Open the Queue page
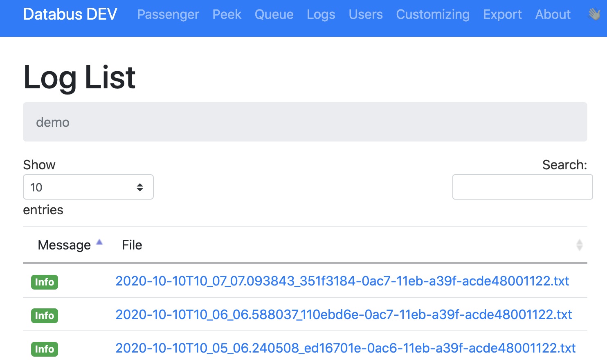 (x=274, y=14)
